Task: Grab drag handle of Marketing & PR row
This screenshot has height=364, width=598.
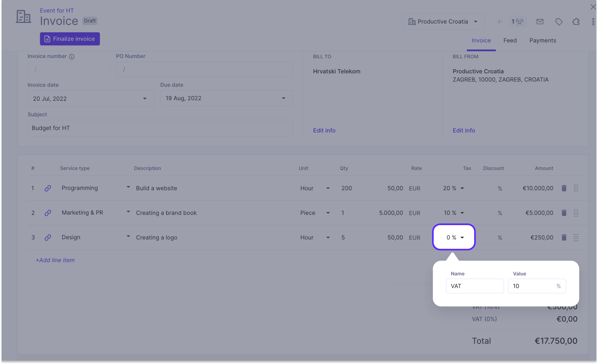Action: pyautogui.click(x=576, y=213)
